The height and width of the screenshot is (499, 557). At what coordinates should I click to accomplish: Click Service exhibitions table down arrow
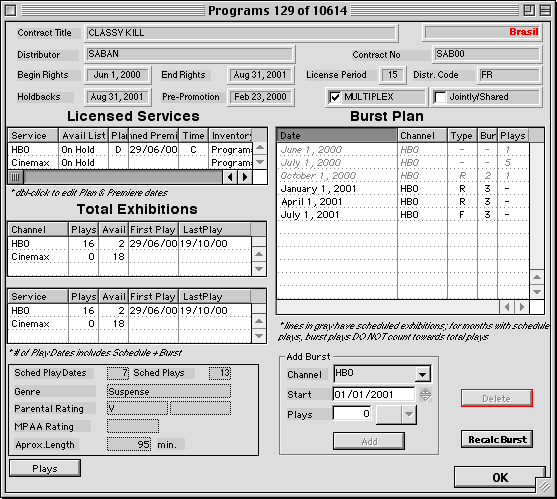click(x=259, y=336)
